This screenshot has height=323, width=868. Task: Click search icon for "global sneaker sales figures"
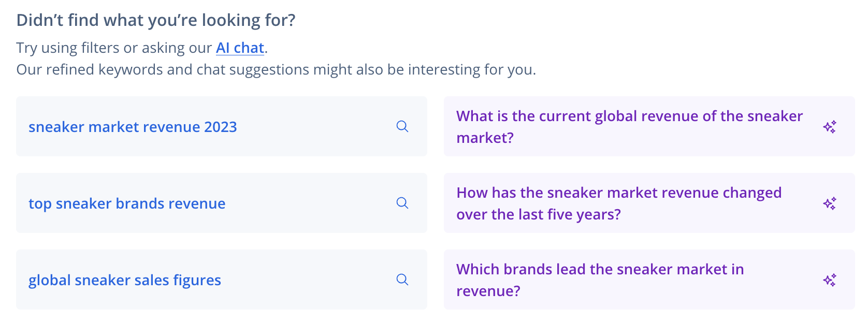pos(402,280)
